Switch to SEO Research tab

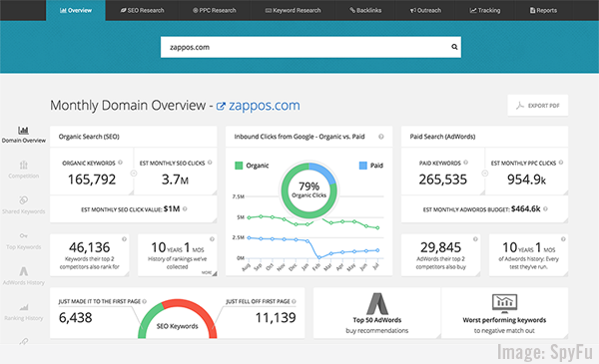[x=142, y=10]
